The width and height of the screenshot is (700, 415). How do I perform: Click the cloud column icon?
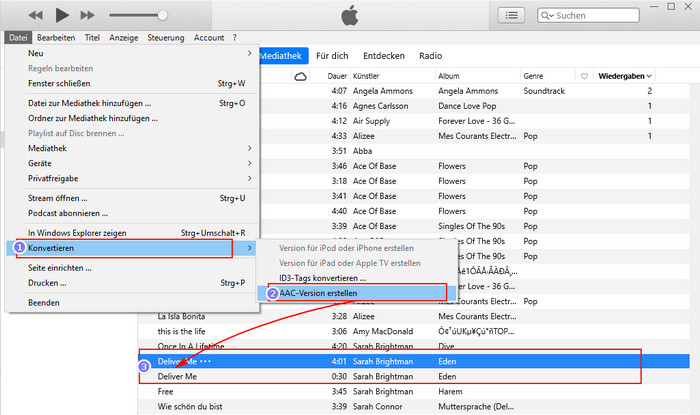click(x=300, y=76)
